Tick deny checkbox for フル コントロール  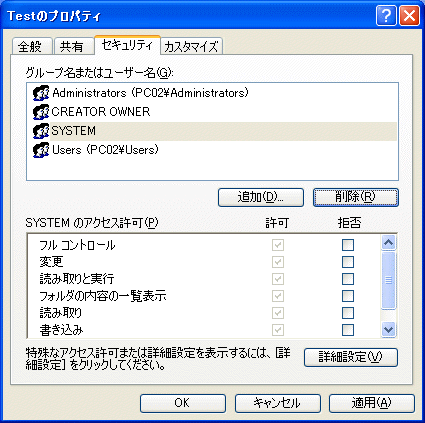click(348, 245)
